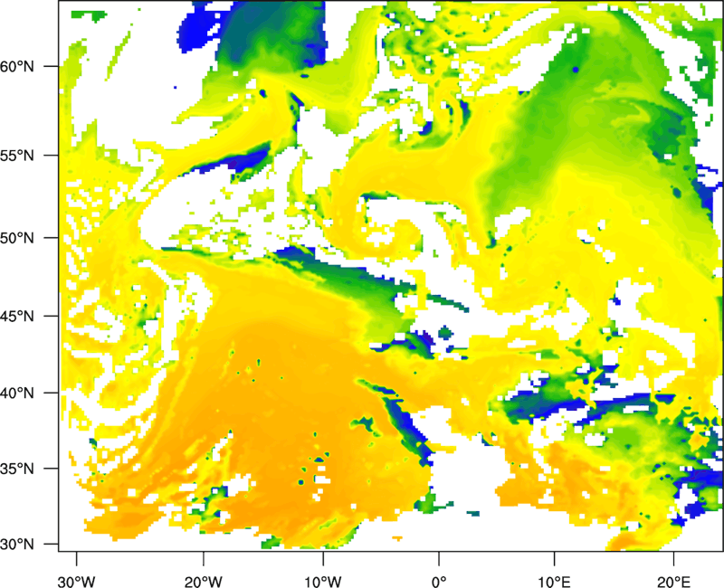Click the 40°N latitude label
724x588 pixels.
pos(17,394)
